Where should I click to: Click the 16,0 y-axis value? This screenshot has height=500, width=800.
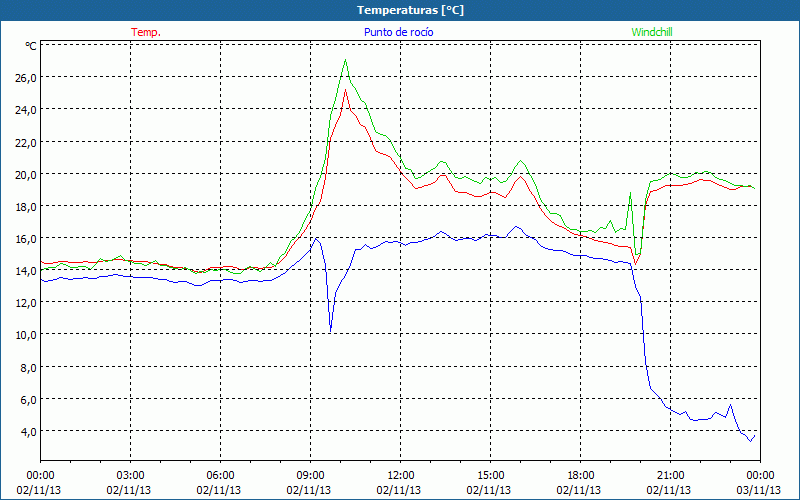[24, 239]
